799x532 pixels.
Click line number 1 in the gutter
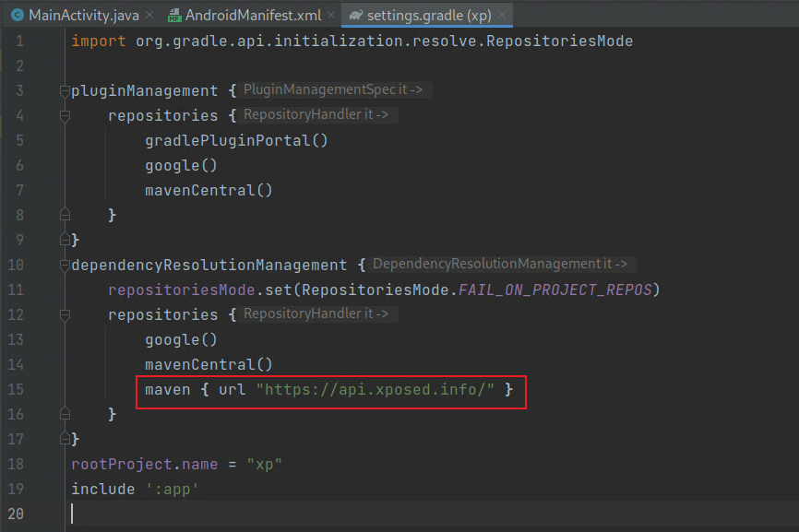[19, 41]
